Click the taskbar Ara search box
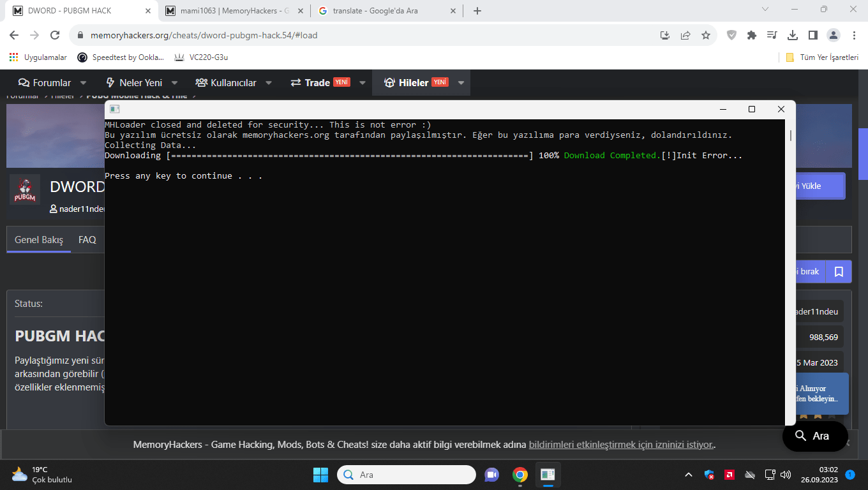This screenshot has width=868, height=490. coord(407,475)
